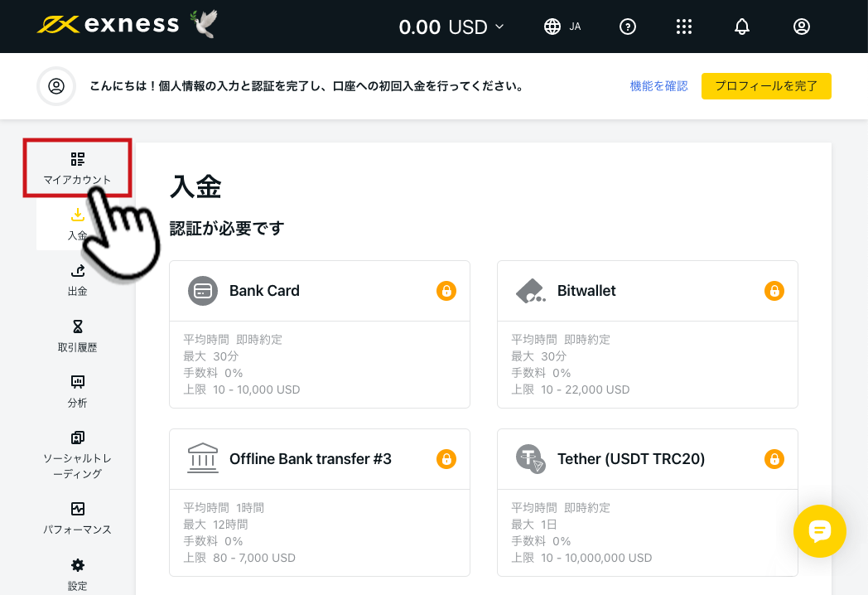Click the Exness logo
Image resolution: width=868 pixels, height=595 pixels.
click(x=108, y=25)
